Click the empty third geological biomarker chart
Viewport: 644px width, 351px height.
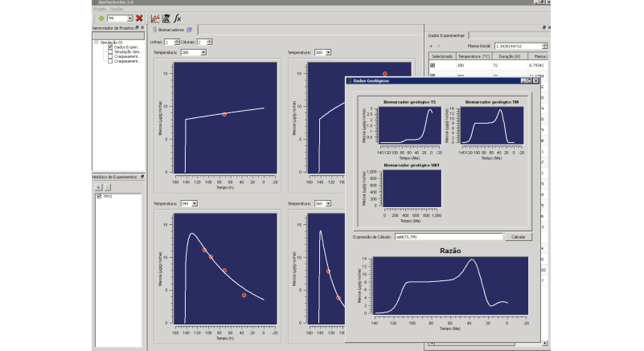412,189
